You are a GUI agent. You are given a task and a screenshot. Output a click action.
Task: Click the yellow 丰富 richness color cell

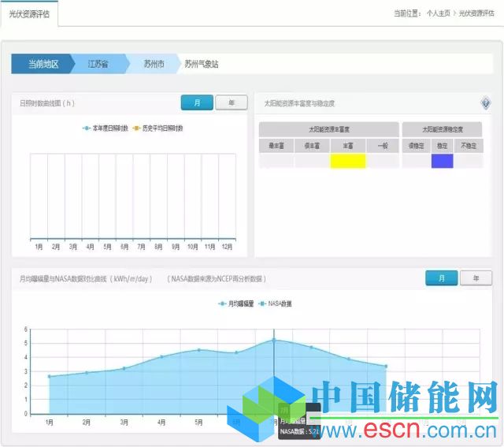[x=347, y=161]
